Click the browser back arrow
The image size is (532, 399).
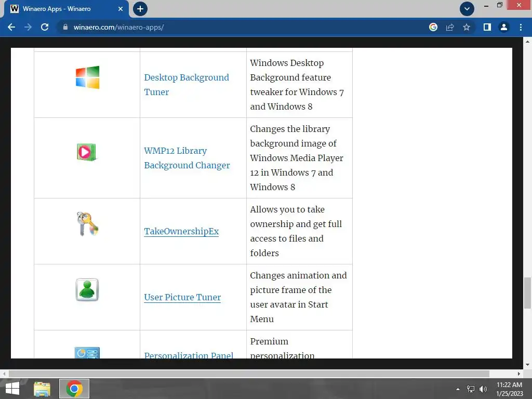[11, 27]
